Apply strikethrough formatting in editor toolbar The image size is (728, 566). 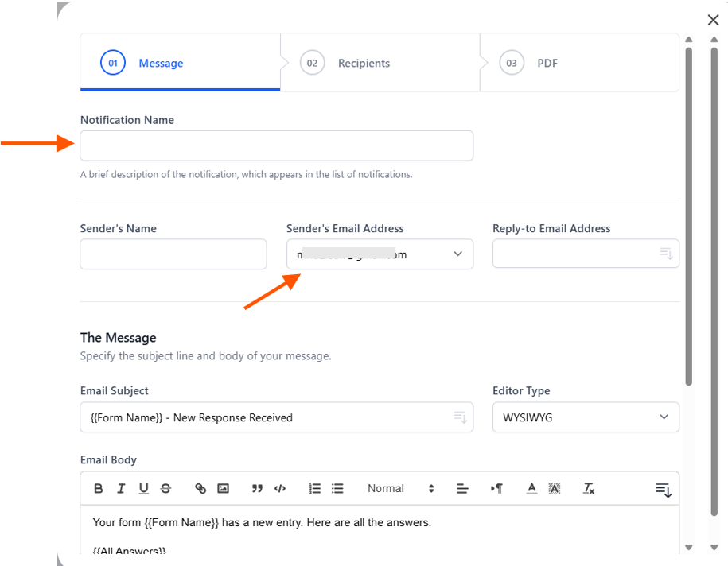tap(165, 488)
